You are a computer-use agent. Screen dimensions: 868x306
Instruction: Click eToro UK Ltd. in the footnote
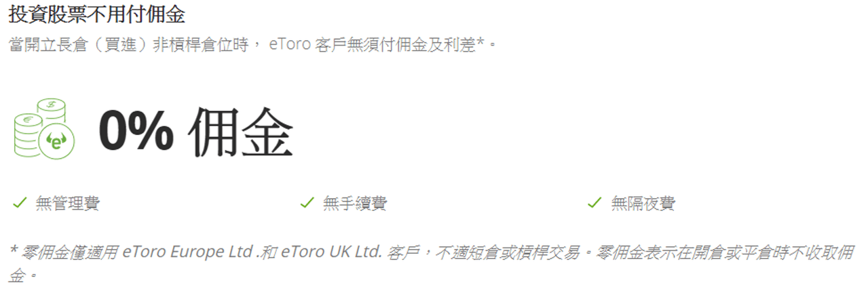pos(332,252)
